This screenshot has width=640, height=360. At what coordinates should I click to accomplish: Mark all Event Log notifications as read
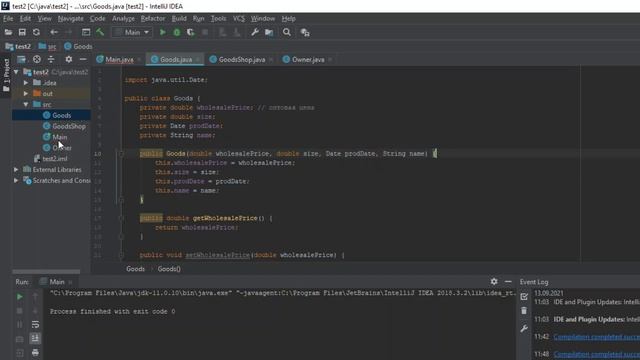(x=524, y=297)
